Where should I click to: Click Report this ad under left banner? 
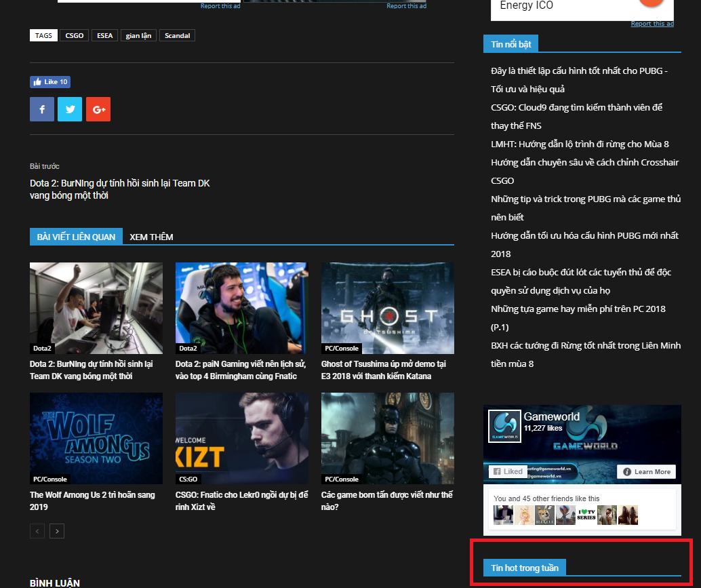pyautogui.click(x=220, y=6)
